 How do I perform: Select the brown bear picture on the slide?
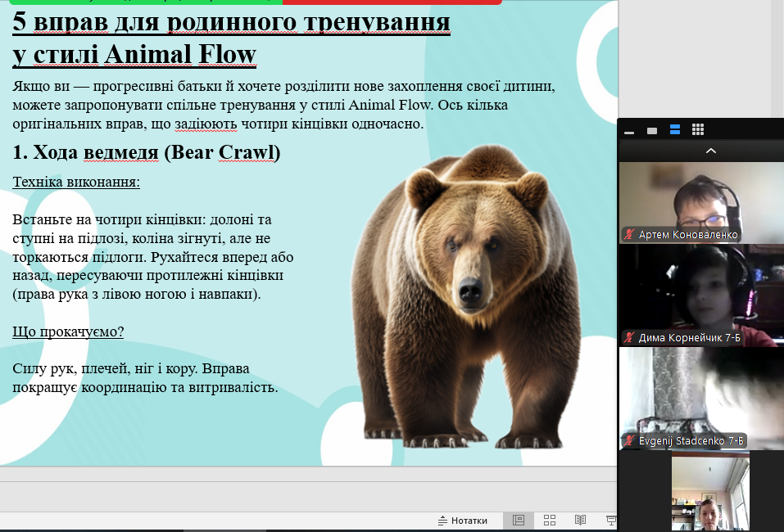466,297
